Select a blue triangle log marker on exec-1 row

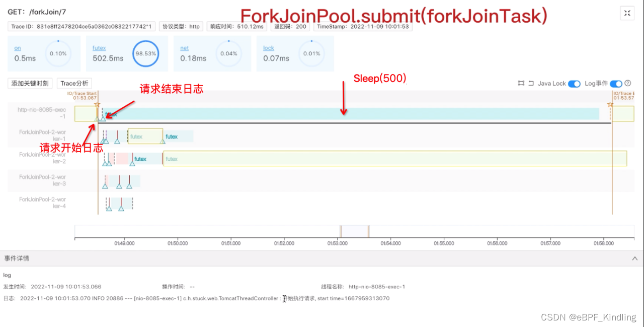point(103,119)
